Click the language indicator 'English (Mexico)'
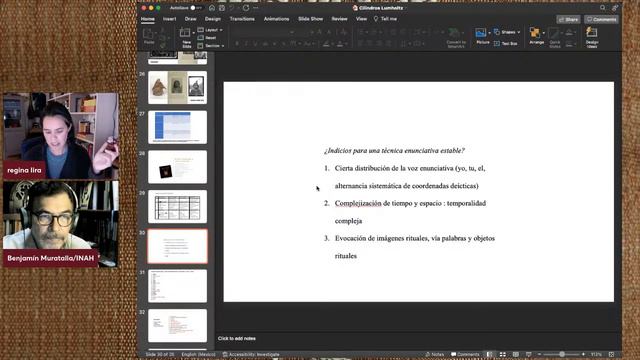Image resolution: width=640 pixels, height=360 pixels. pyautogui.click(x=198, y=354)
